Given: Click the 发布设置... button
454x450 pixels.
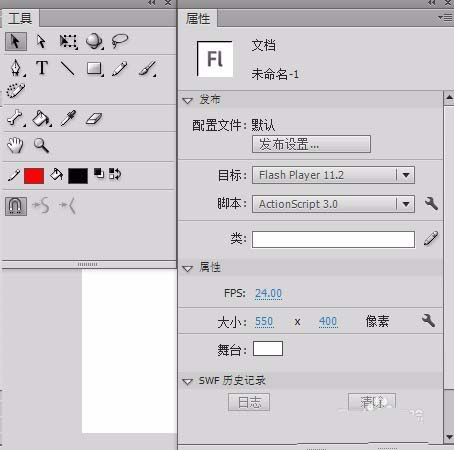Looking at the screenshot, I should coord(311,144).
